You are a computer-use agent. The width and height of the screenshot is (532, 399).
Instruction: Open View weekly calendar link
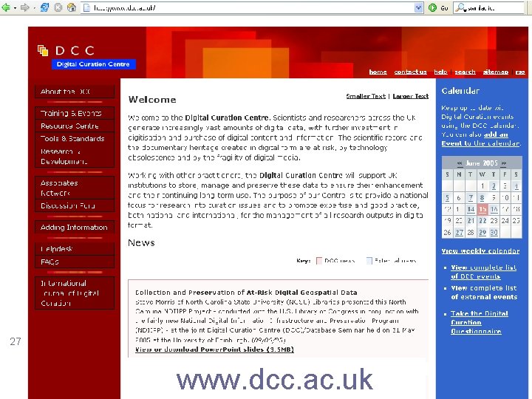(480, 251)
